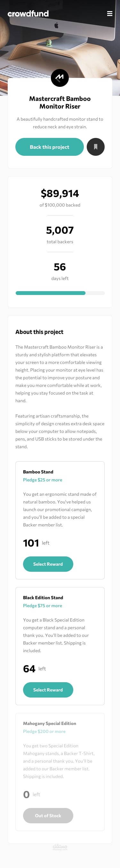Click the $89,914 backed amount
Image resolution: width=120 pixels, height=868 pixels.
pyautogui.click(x=60, y=193)
